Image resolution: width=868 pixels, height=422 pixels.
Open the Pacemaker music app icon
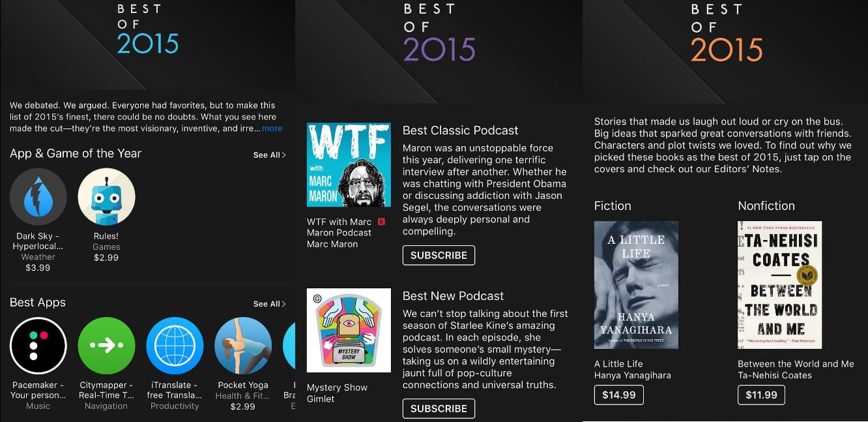pyautogui.click(x=38, y=346)
